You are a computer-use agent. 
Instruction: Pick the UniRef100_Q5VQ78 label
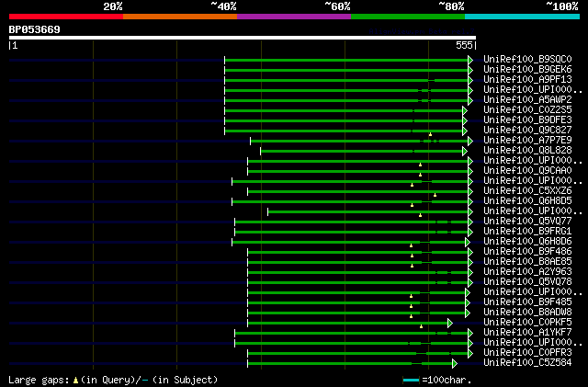527,282
